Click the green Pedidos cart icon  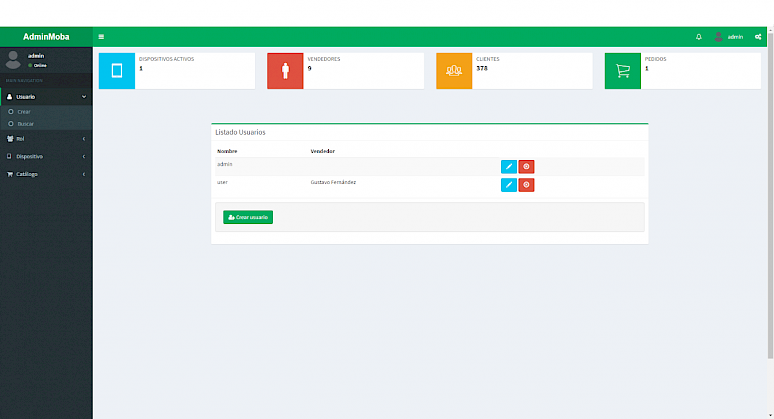coord(623,71)
